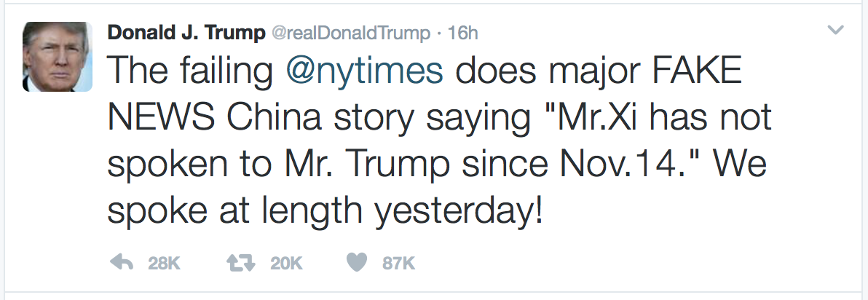
Task: Open the Donald J. Trump display name
Action: coord(185,33)
